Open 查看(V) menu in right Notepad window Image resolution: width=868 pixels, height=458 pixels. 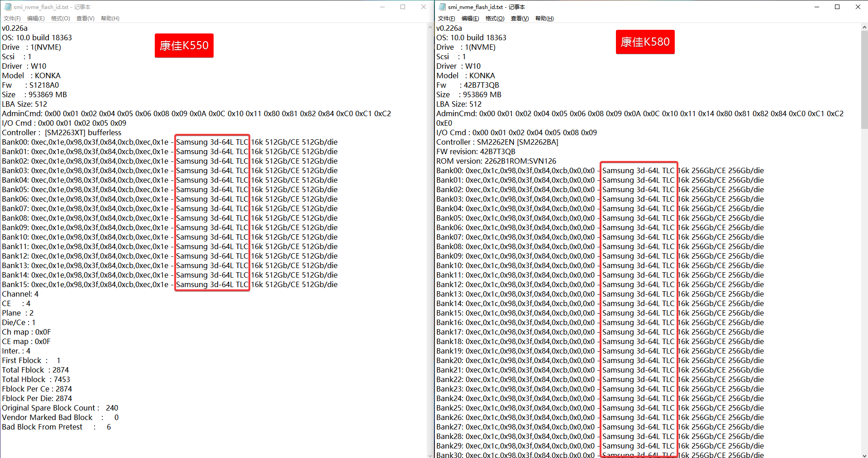coord(520,19)
